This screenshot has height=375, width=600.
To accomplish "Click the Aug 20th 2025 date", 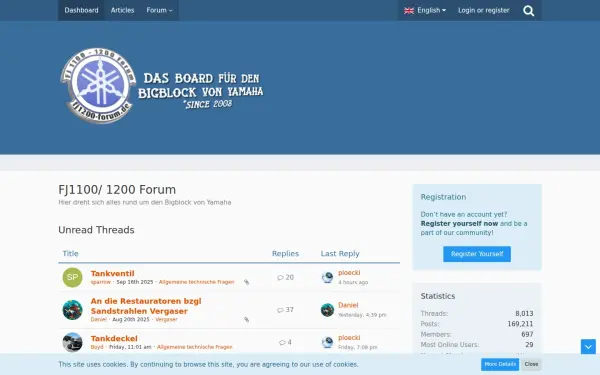I will [131, 319].
